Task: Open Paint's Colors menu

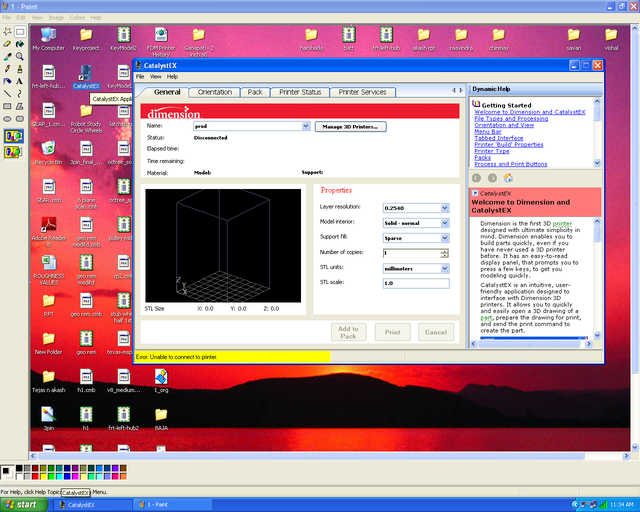Action: point(77,18)
